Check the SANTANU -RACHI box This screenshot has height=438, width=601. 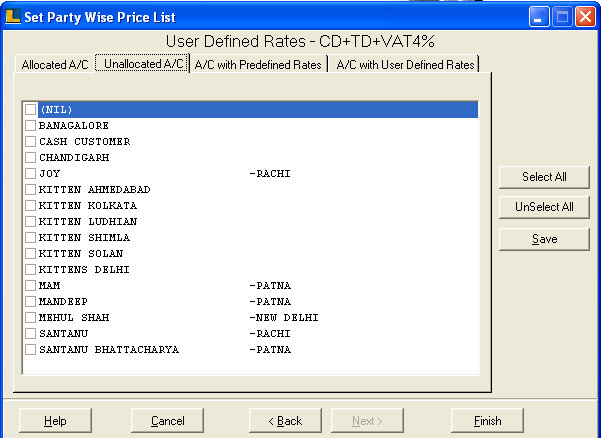30,333
